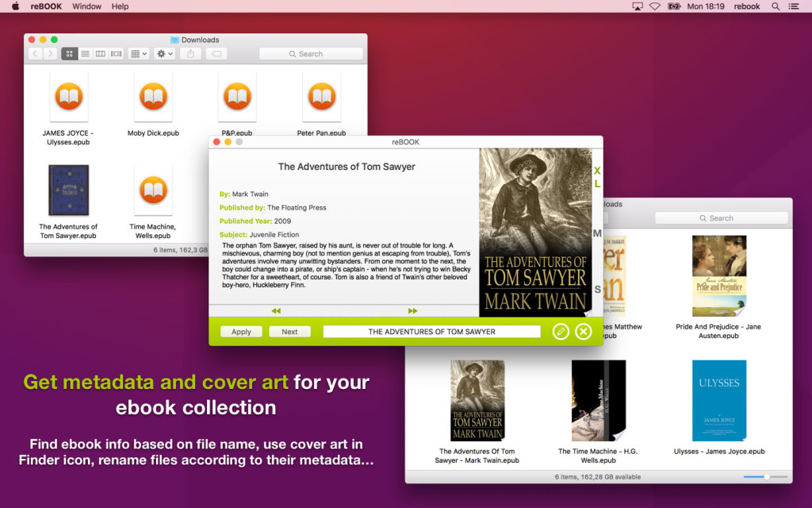Click the book title heading in reBOOK
The height and width of the screenshot is (508, 812).
pyautogui.click(x=347, y=167)
